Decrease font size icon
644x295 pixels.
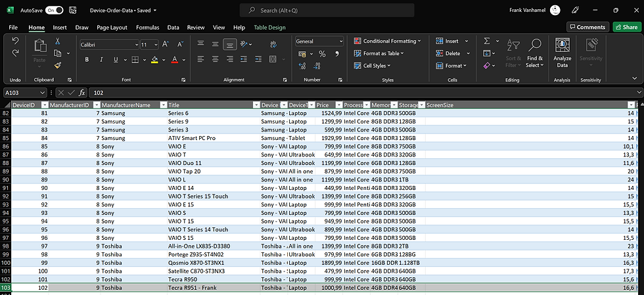(179, 44)
